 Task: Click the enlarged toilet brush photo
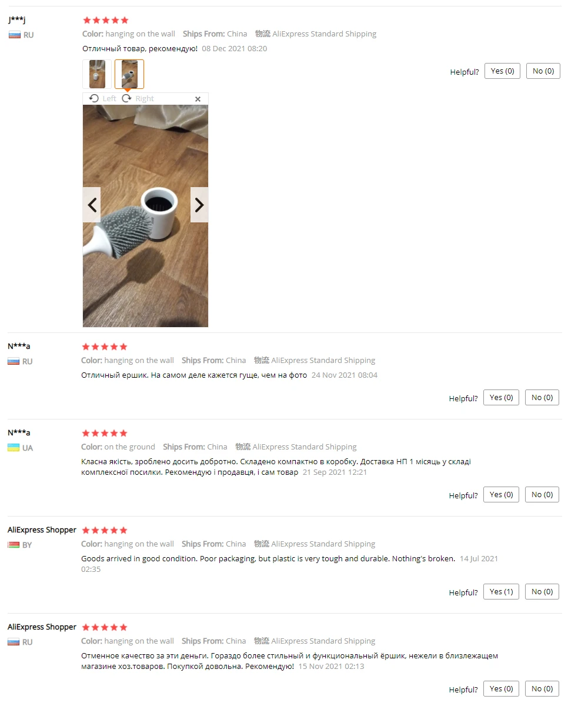(145, 216)
